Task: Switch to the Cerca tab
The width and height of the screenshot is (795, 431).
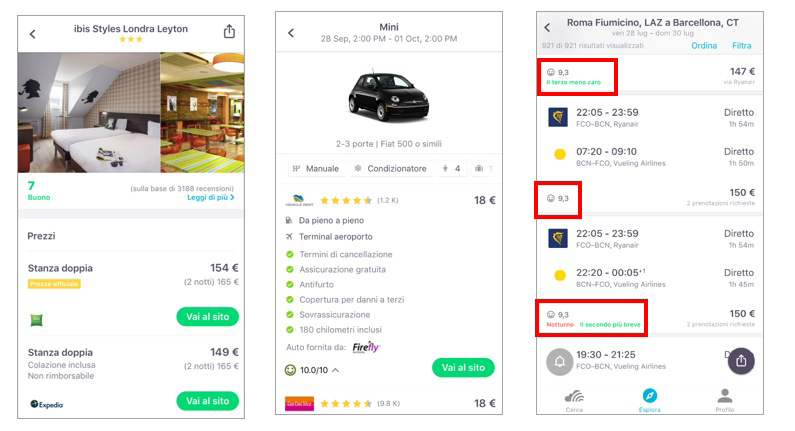Action: (574, 401)
